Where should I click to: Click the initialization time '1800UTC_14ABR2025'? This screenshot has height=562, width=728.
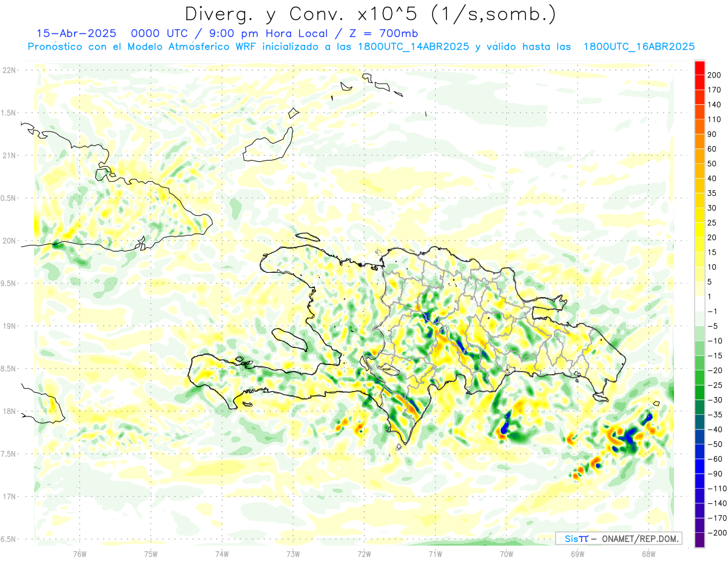[413, 47]
